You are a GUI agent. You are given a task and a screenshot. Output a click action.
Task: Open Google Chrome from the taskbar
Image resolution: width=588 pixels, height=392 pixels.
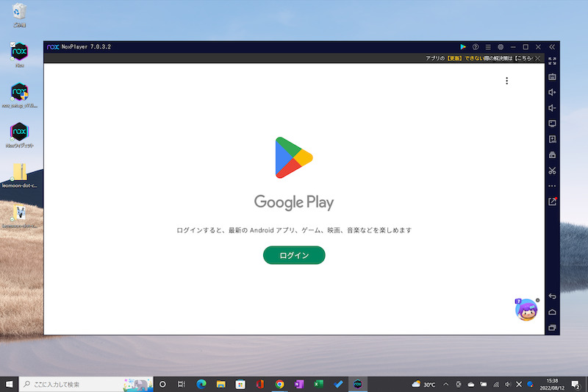point(279,384)
